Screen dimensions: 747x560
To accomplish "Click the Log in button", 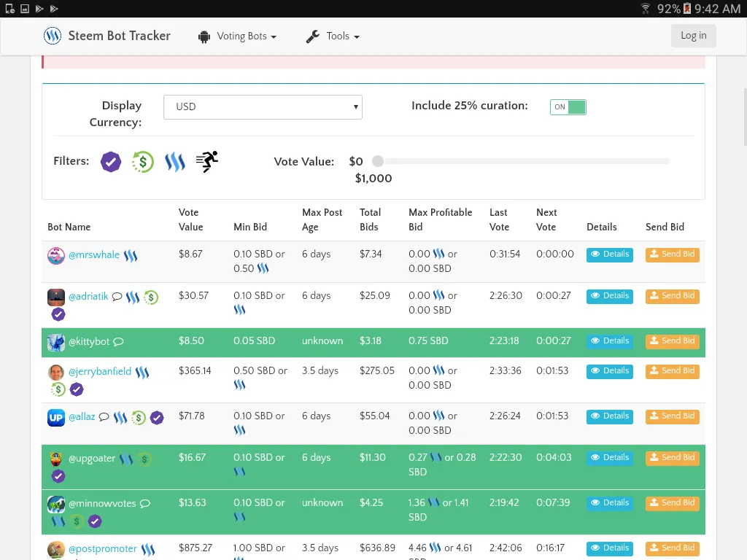I will pyautogui.click(x=693, y=35).
